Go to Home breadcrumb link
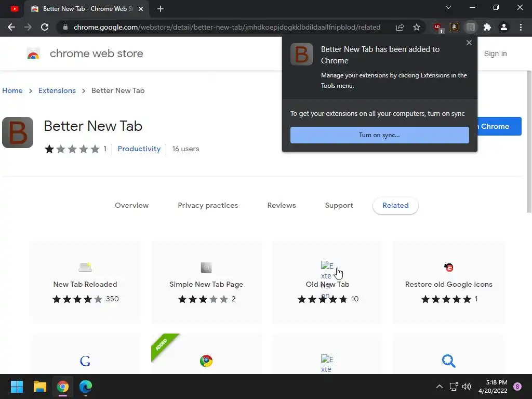This screenshot has width=532, height=399. [x=12, y=90]
